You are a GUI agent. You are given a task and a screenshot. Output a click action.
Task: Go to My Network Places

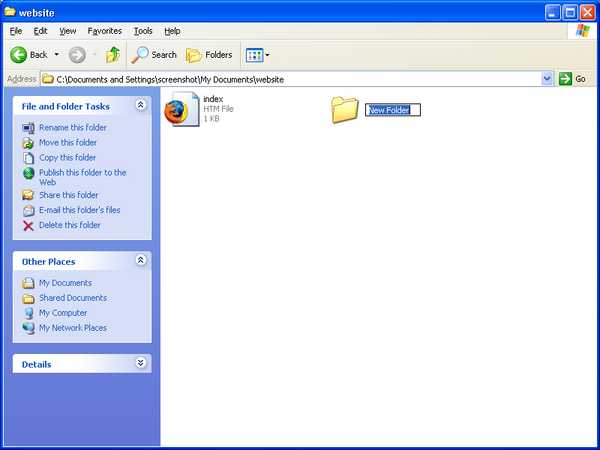73,328
